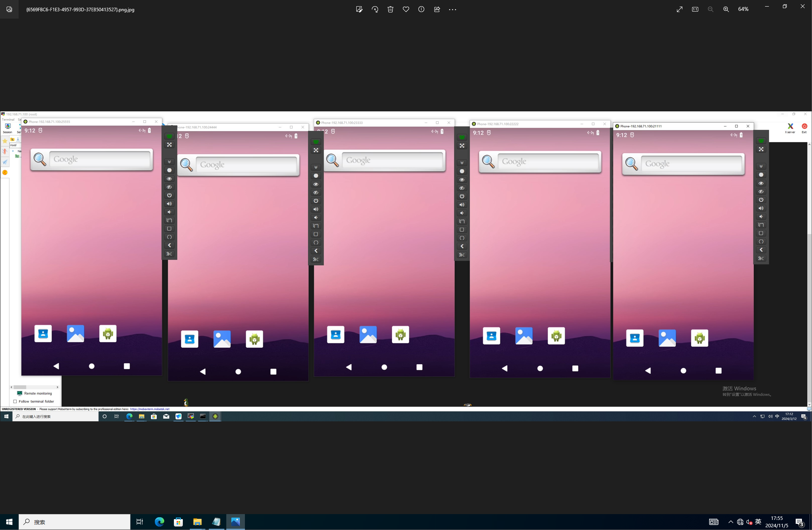The width and height of the screenshot is (812, 530).
Task: Toggle the eye icon on Phone 21111 toolbar
Action: click(761, 184)
